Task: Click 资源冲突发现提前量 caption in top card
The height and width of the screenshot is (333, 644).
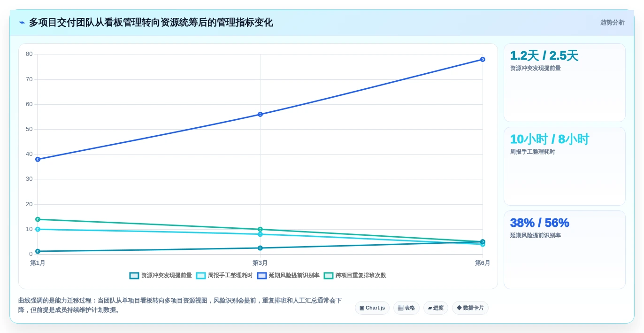Action: (536, 68)
